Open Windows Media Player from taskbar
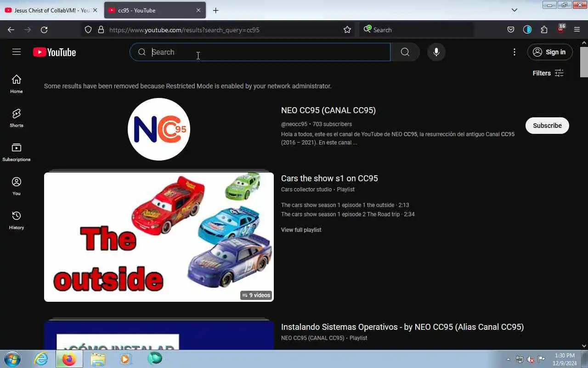 point(125,359)
